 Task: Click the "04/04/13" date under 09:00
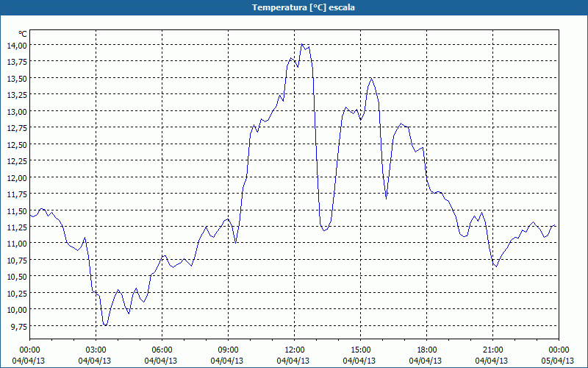point(227,361)
